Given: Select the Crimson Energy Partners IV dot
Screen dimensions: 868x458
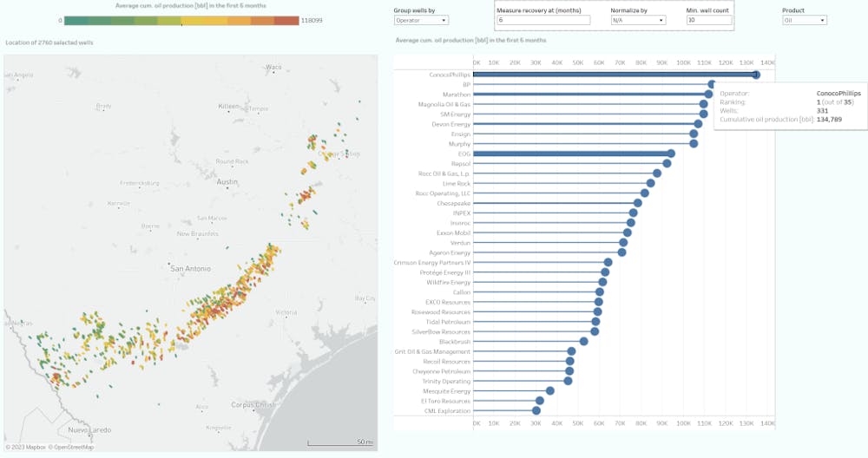Looking at the screenshot, I should [608, 262].
